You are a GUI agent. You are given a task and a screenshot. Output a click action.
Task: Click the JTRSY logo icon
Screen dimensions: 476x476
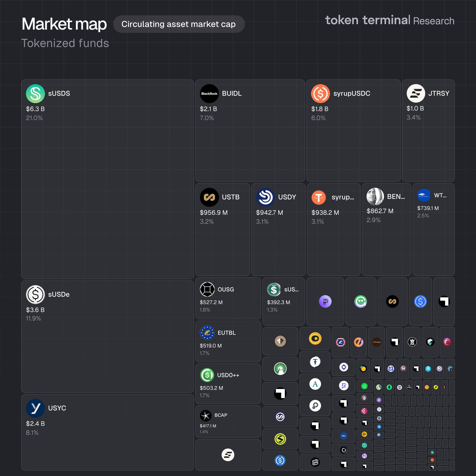(x=416, y=93)
